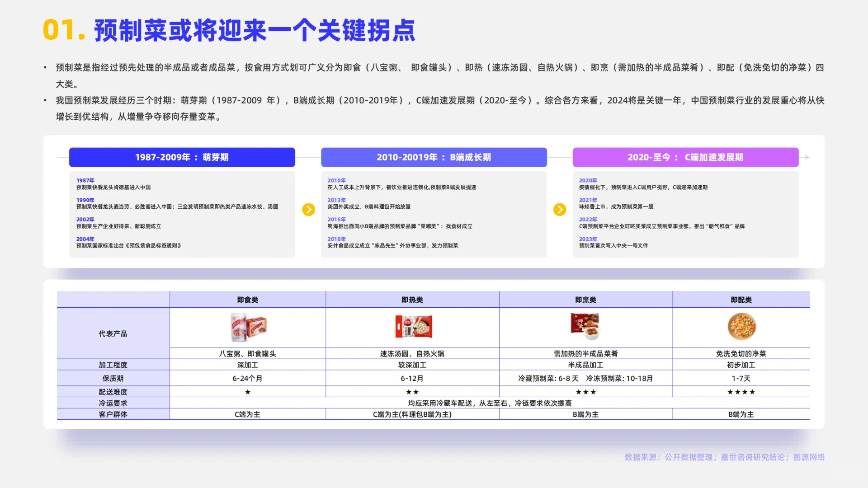Click the 即烹类 column header

pos(585,300)
